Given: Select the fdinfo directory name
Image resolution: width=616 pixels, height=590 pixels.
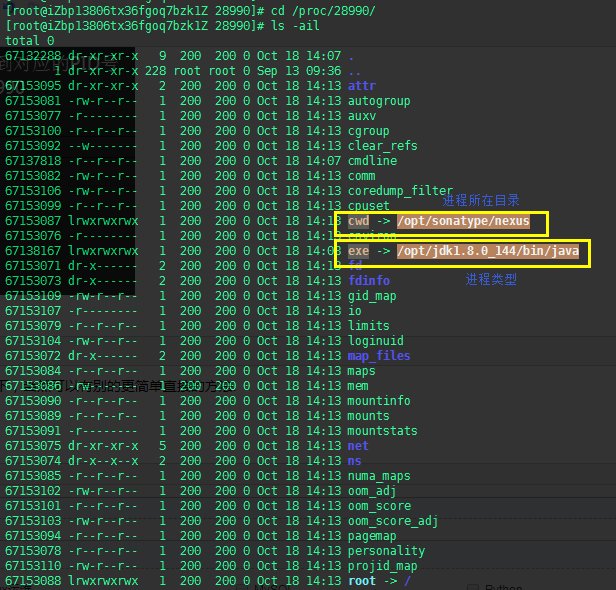Looking at the screenshot, I should 369,281.
